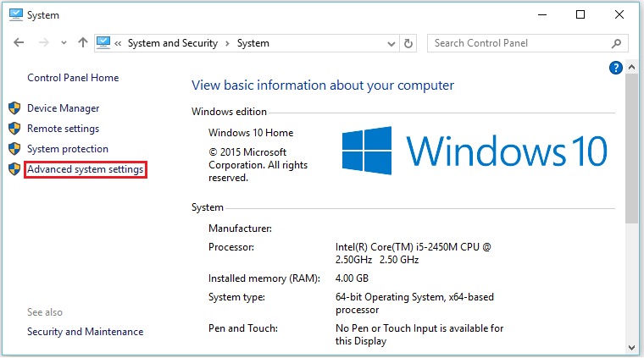Click the shield icon beside Advanced system settings
The height and width of the screenshot is (358, 644).
[x=14, y=169]
